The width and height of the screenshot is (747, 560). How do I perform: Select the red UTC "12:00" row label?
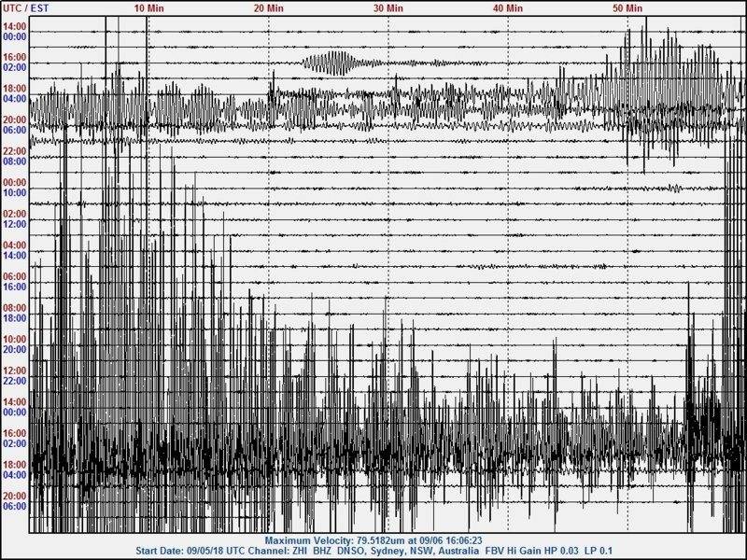(15, 371)
